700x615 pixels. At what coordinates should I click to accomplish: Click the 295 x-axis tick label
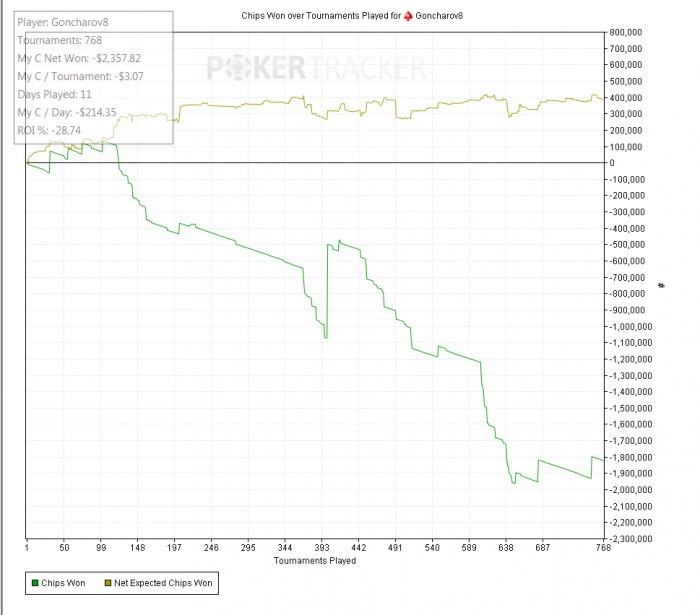[248, 548]
